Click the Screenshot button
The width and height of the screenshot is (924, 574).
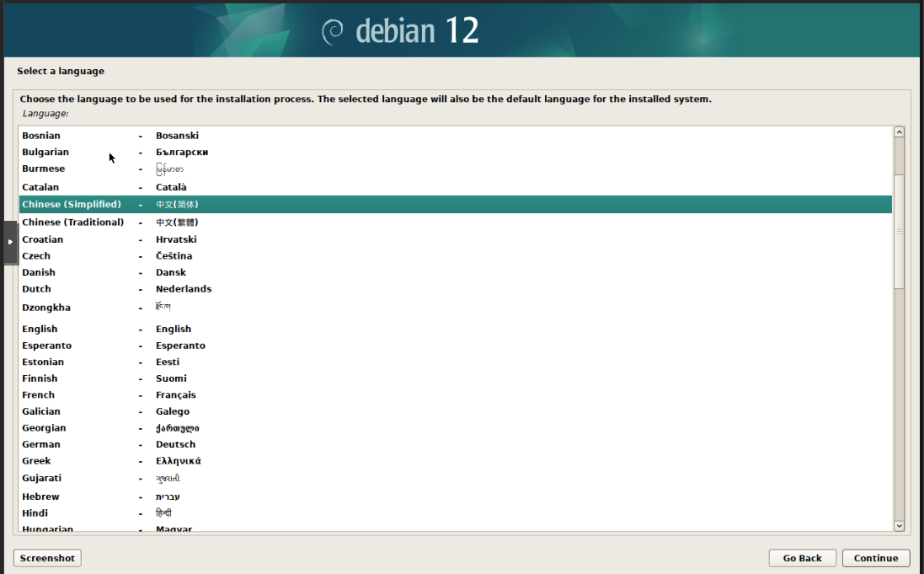(x=47, y=558)
